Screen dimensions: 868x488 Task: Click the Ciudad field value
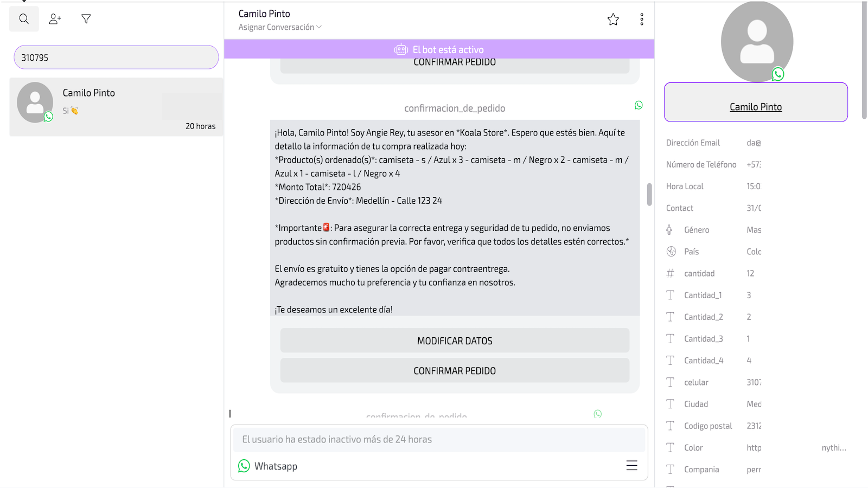click(x=754, y=404)
